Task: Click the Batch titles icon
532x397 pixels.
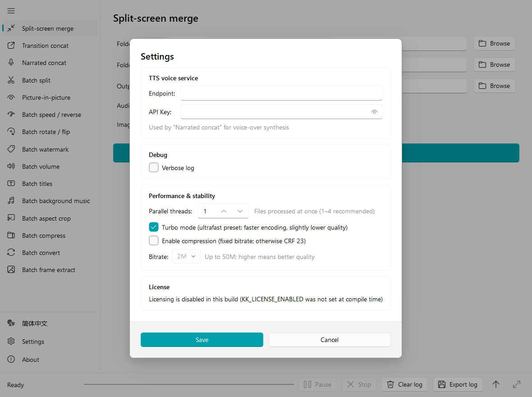Action: (11, 184)
